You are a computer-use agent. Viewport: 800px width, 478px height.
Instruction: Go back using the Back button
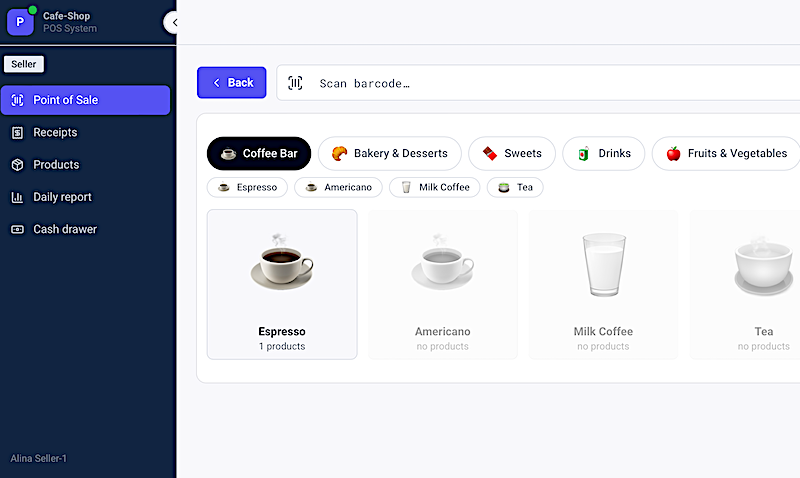click(232, 83)
